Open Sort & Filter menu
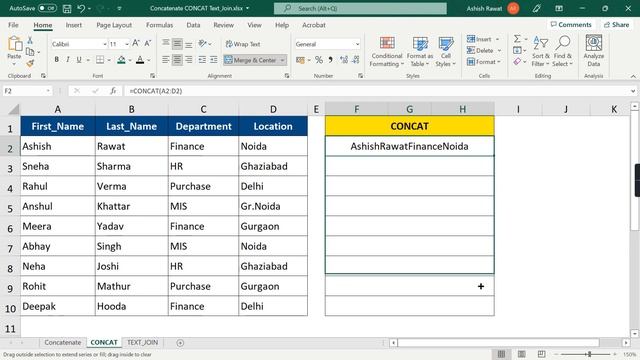Screen dimensions: 640x360 (x=541, y=51)
